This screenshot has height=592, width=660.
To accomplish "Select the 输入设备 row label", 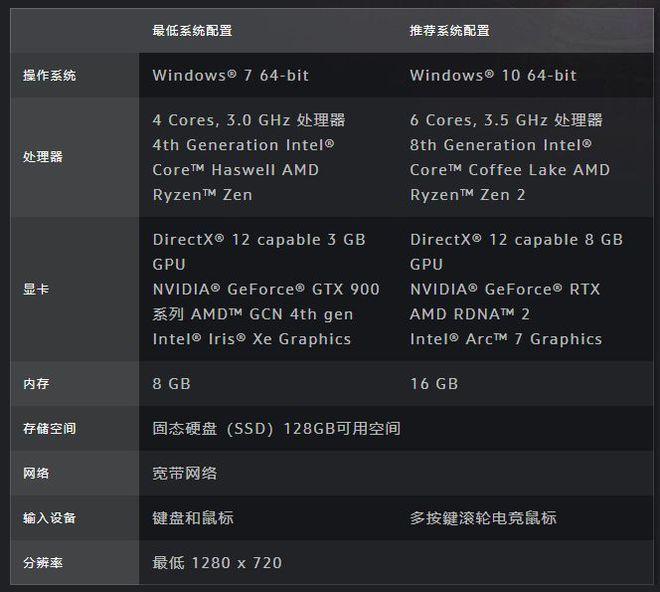I will 50,518.
